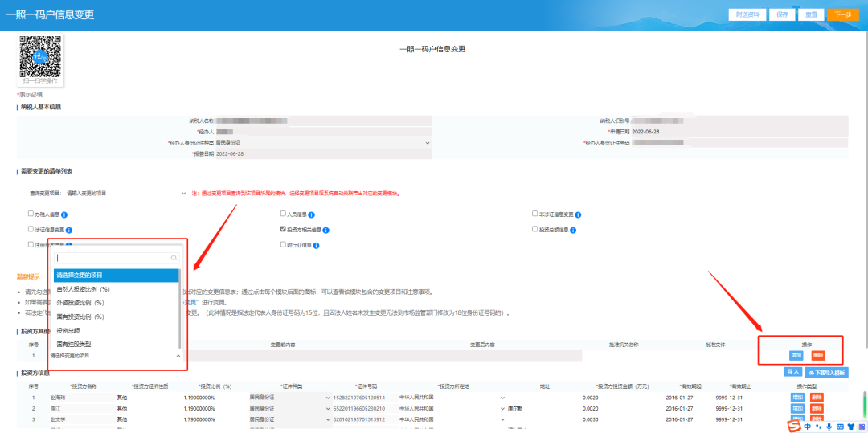The image size is (868, 433).
Task: Choose 投资总额 from the dropdown list
Action: click(68, 330)
